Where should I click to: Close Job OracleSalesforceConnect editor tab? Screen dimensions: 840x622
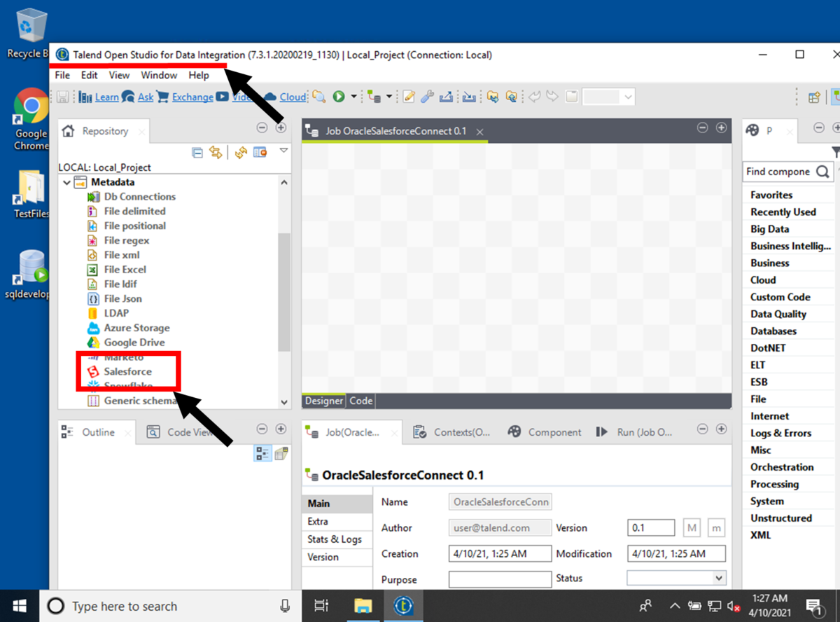click(x=479, y=132)
